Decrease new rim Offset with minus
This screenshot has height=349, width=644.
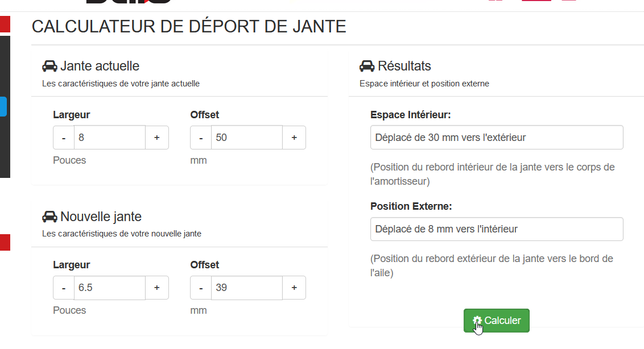tap(201, 288)
